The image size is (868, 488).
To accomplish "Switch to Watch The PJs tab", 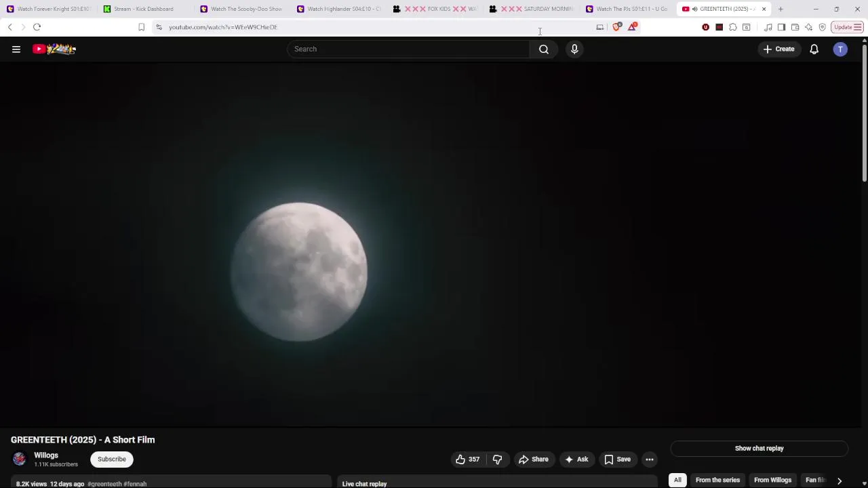I will pos(629,9).
